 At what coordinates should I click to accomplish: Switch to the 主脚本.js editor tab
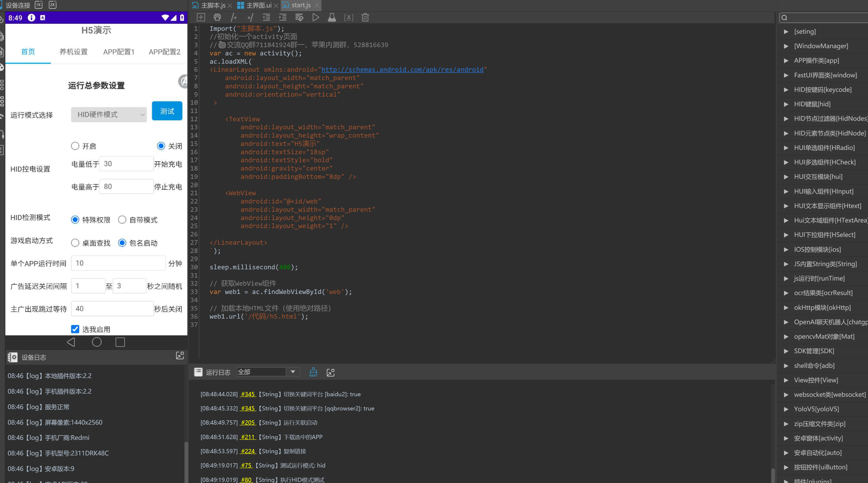[213, 5]
